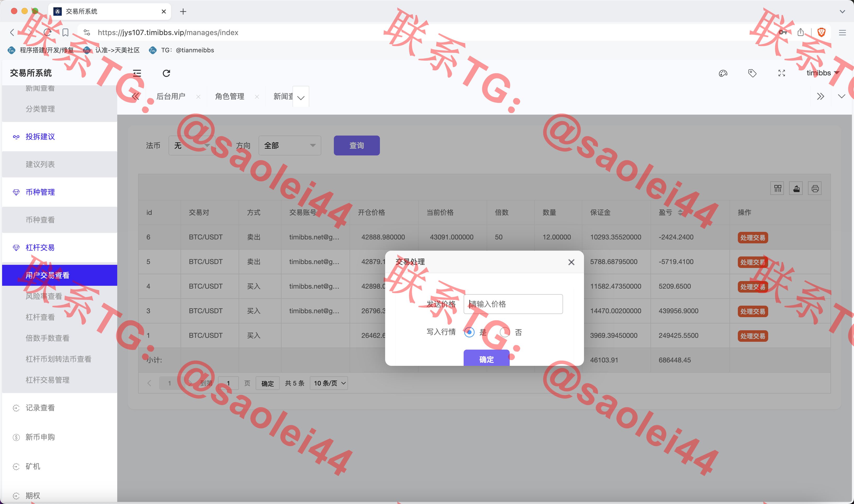The width and height of the screenshot is (854, 504).
Task: Click the Brave shields lion icon
Action: (821, 32)
